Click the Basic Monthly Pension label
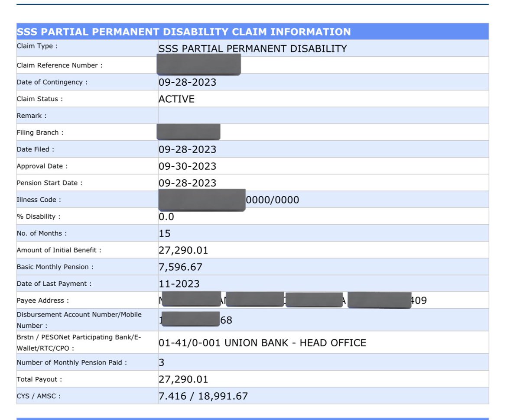This screenshot has width=520, height=420. tap(55, 267)
